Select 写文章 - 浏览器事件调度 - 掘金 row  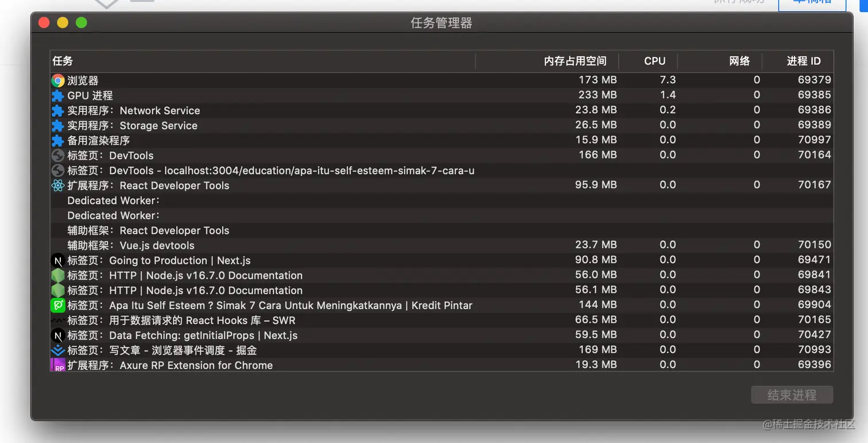(441, 350)
